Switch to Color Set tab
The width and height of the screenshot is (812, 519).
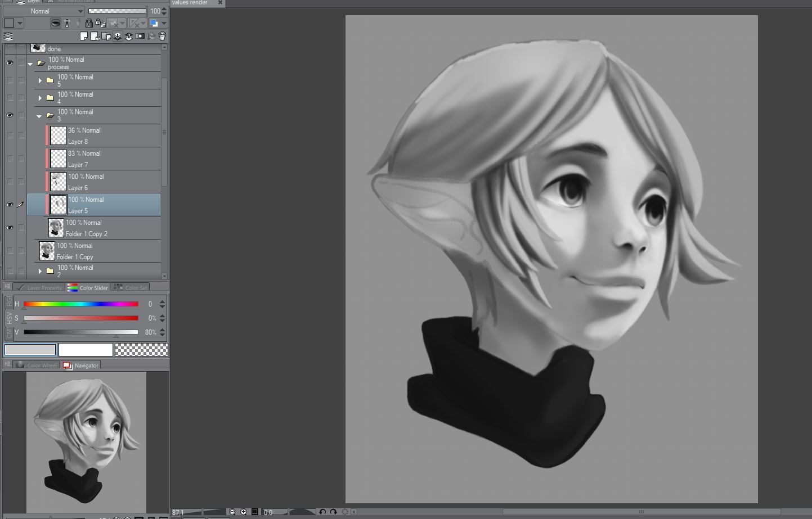click(x=131, y=287)
